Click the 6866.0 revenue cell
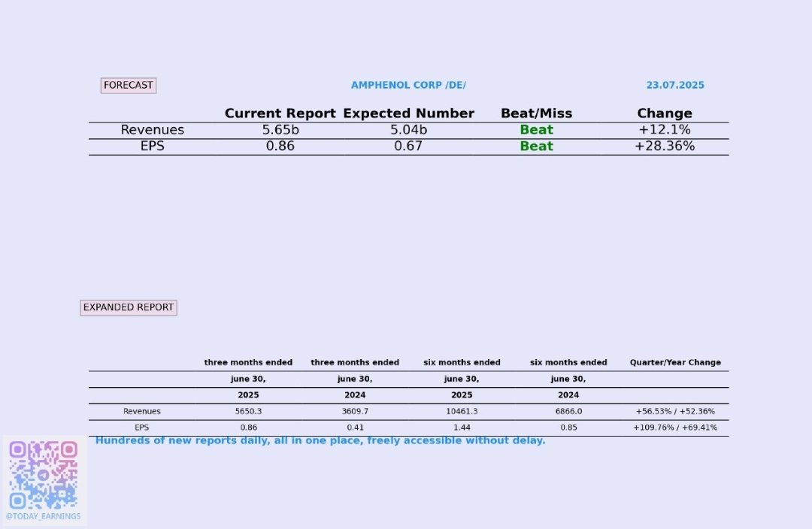Screen dimensions: 812x529 click(568, 412)
